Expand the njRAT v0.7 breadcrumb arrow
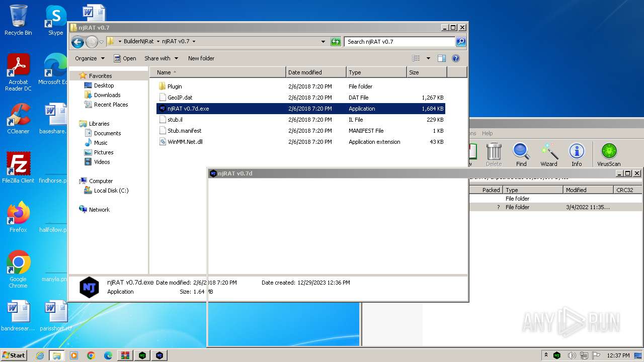Screen dimensions: 644x362 pos(194,42)
